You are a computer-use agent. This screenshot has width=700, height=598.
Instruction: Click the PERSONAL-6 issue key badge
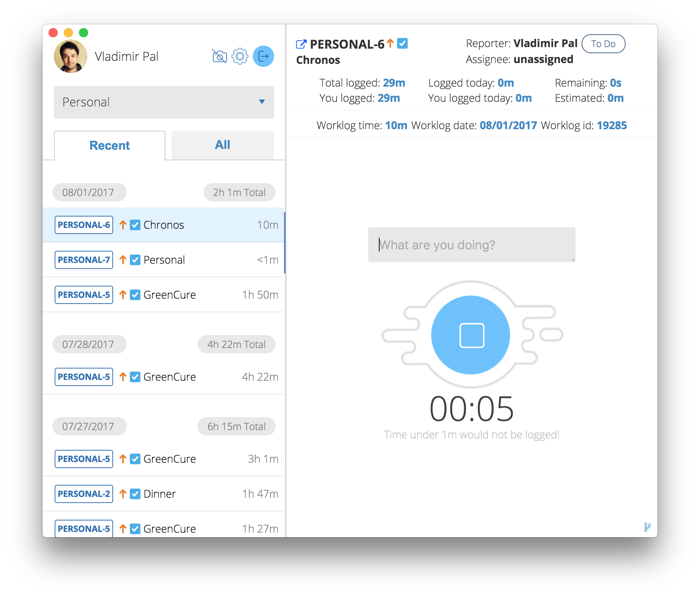click(x=84, y=225)
